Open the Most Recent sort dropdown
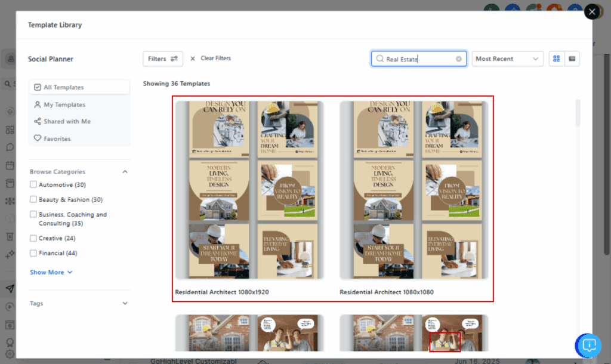 pos(507,59)
